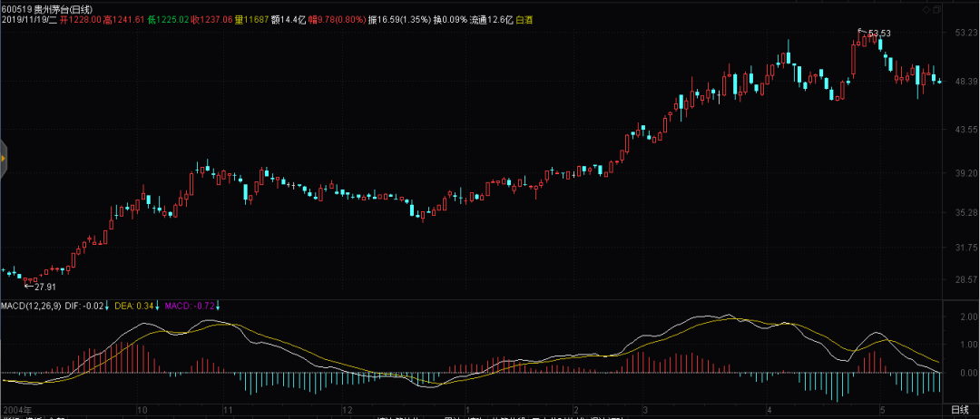This screenshot has height=419, width=980.
Task: Select the date label 2019/11/19/二
Action: click(x=29, y=20)
